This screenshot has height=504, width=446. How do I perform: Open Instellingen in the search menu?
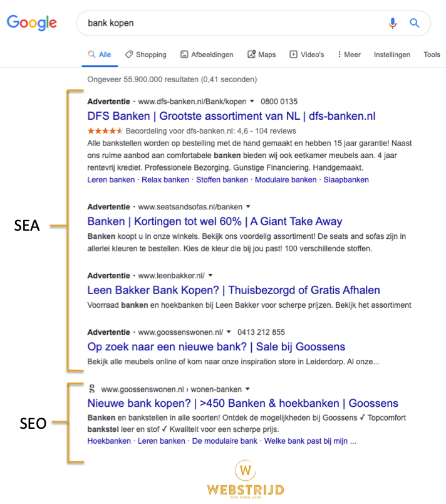click(x=392, y=55)
